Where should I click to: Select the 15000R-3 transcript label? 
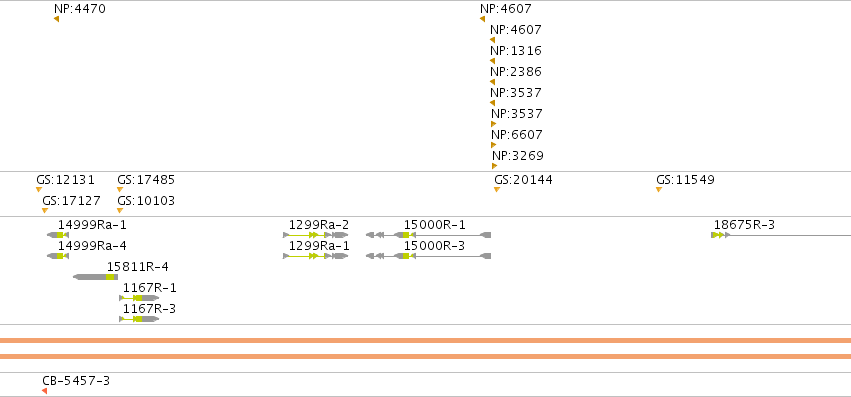(434, 246)
